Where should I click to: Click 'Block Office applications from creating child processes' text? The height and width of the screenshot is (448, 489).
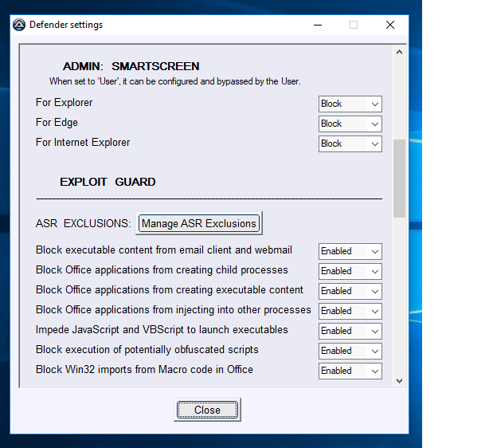[162, 270]
